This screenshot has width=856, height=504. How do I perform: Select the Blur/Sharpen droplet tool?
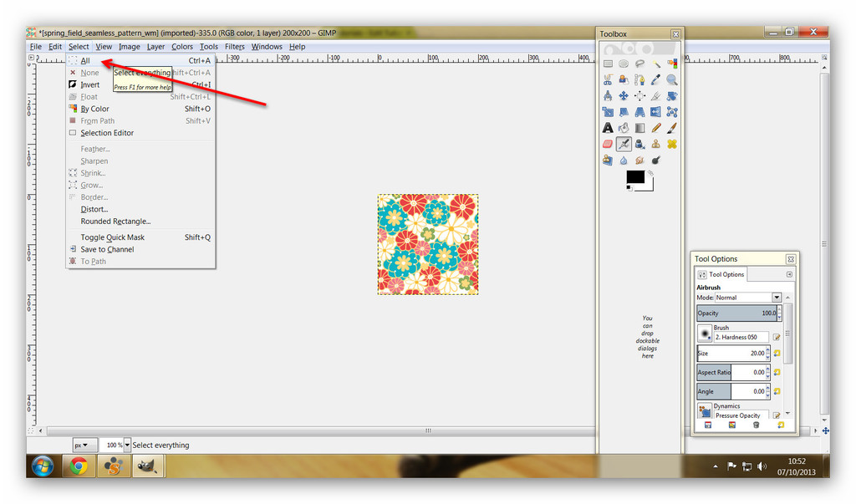(624, 160)
